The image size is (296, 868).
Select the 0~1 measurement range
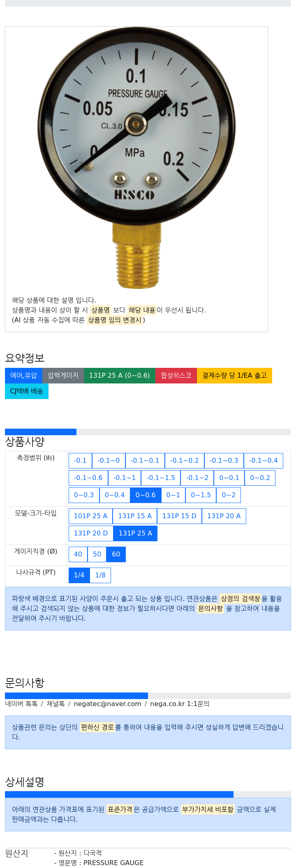(173, 495)
